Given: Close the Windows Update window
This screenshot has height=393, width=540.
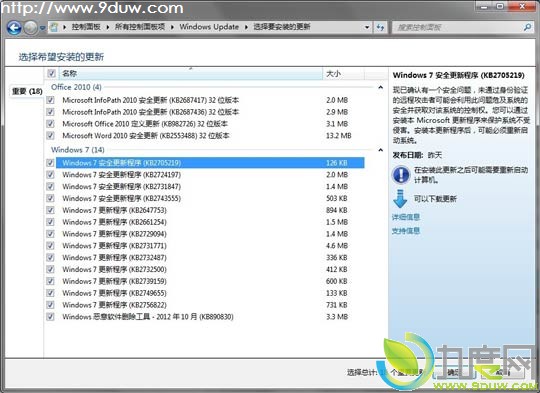Looking at the screenshot, I should point(521,6).
